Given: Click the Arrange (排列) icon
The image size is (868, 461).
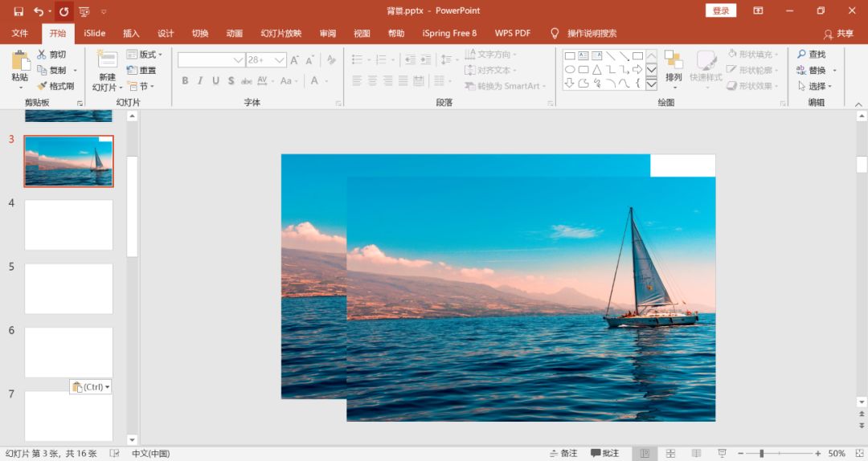Looking at the screenshot, I should pos(674,61).
